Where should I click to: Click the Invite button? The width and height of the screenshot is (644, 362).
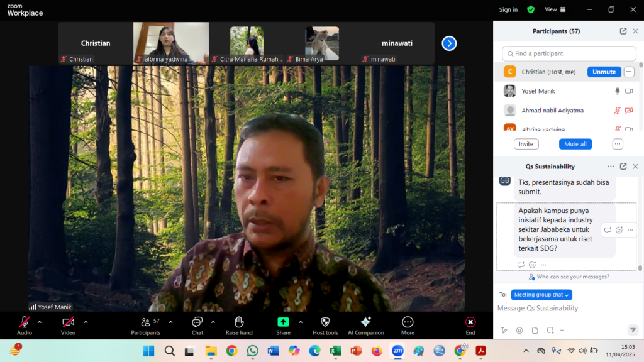[526, 144]
